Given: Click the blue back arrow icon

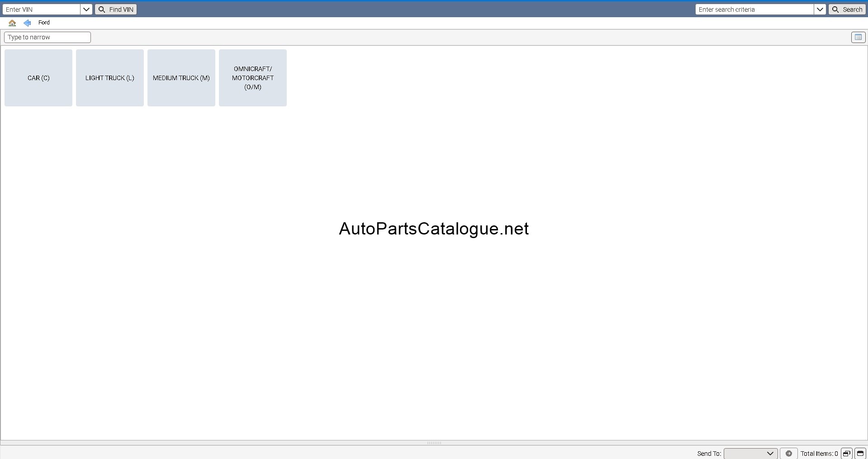Looking at the screenshot, I should pyautogui.click(x=27, y=23).
